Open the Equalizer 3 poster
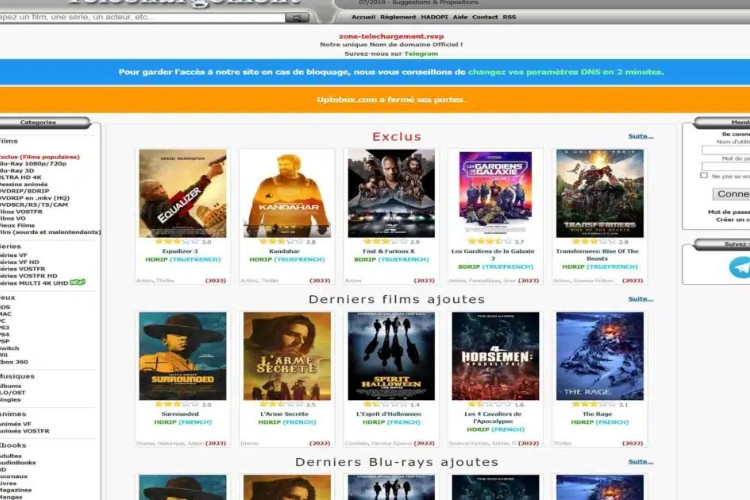 click(183, 193)
